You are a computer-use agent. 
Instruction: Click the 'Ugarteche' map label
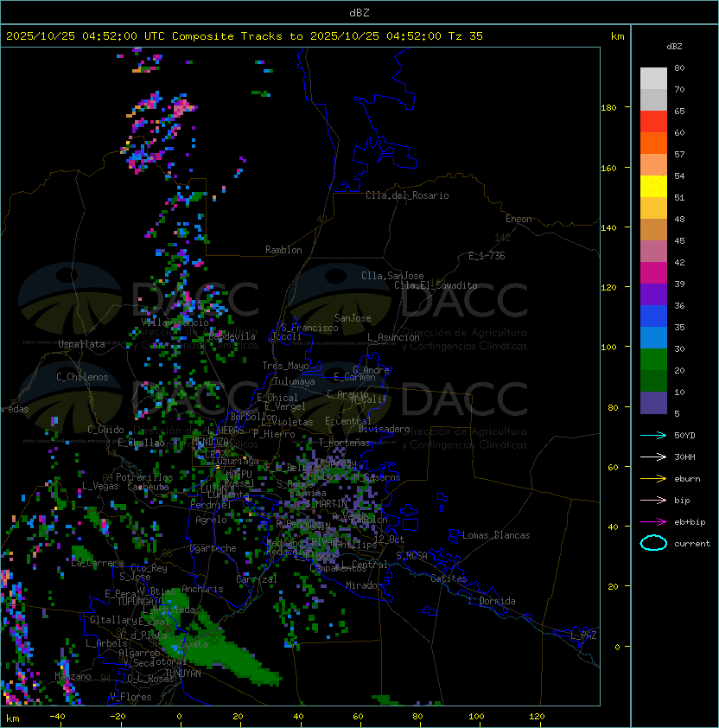(x=213, y=548)
